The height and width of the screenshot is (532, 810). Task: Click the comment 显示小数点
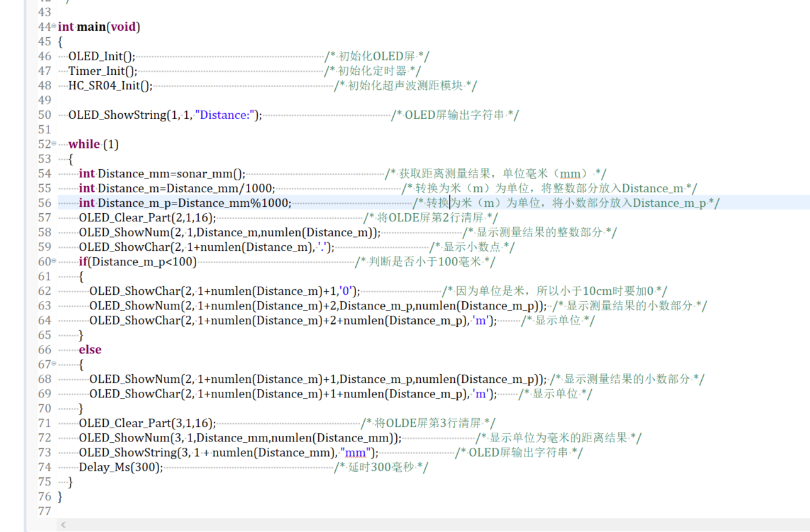[472, 247]
